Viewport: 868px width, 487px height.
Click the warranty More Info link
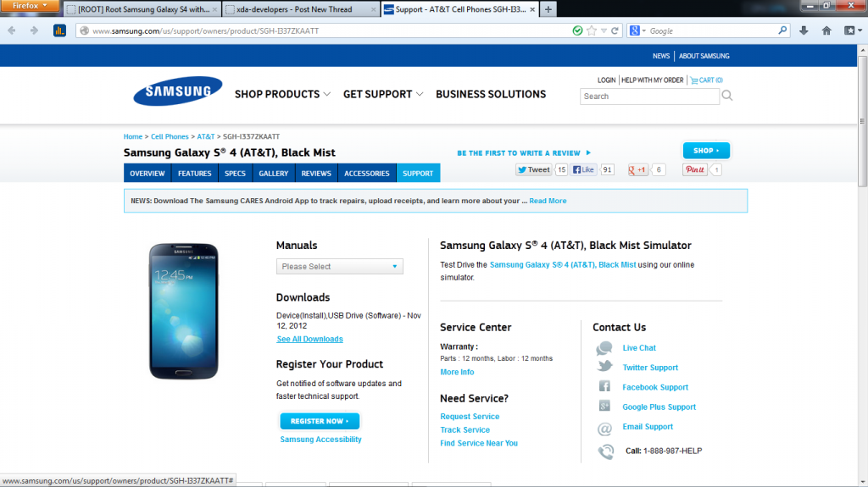pos(457,372)
